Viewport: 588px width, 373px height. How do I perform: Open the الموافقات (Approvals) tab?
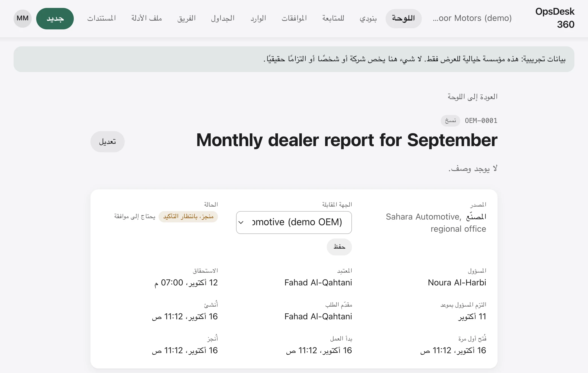294,18
